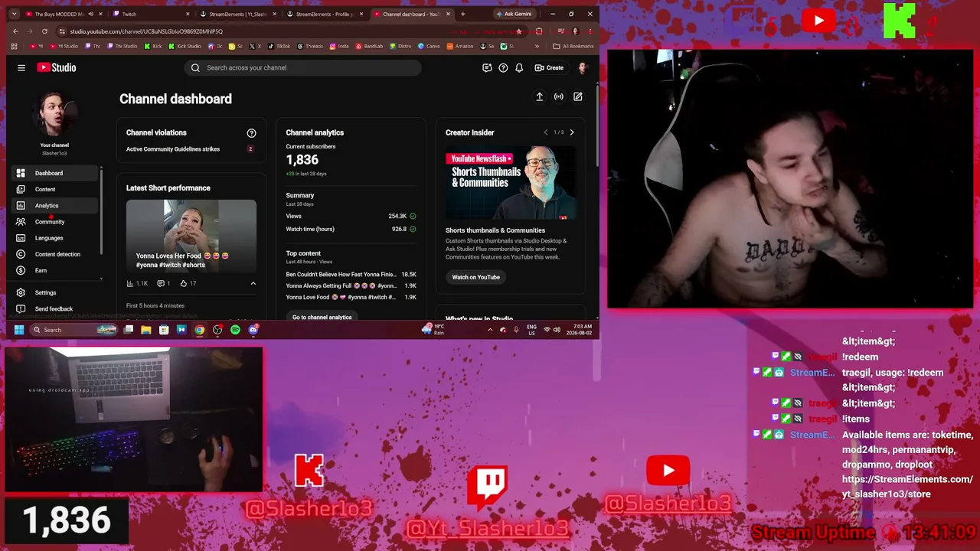Open the Studio help question-mark icon
The height and width of the screenshot is (551, 980).
pos(503,67)
